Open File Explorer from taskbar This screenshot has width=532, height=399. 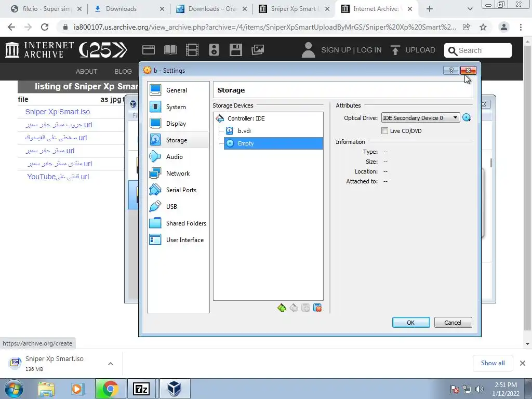tap(46, 389)
